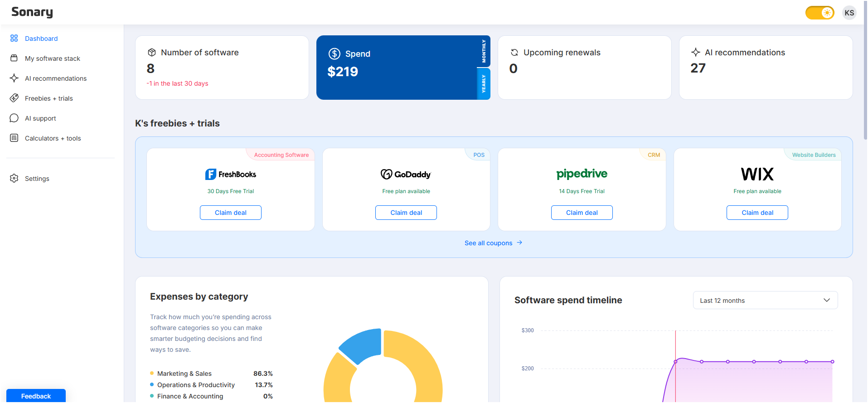
Task: Click the KS user avatar
Action: [849, 13]
